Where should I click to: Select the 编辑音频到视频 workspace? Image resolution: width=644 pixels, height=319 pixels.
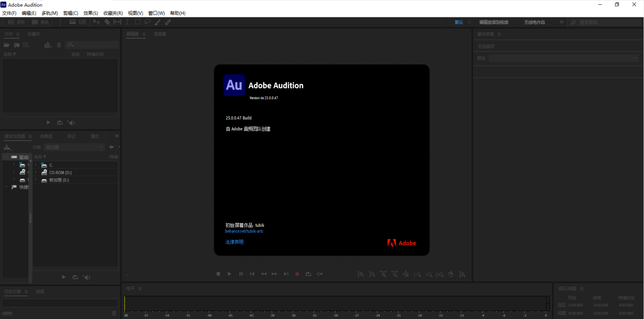[494, 22]
